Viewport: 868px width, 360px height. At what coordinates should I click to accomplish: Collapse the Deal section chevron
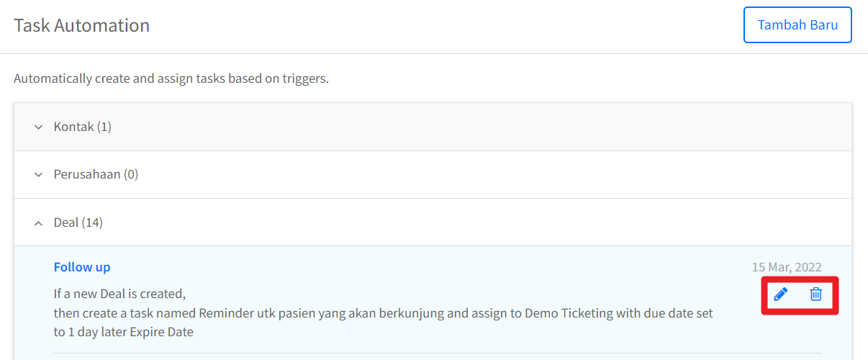[x=39, y=223]
